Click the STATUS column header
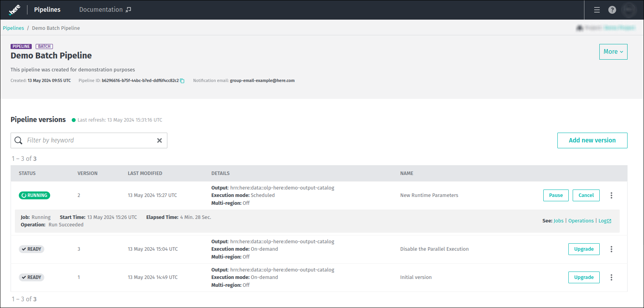This screenshot has width=644, height=308. [x=27, y=173]
